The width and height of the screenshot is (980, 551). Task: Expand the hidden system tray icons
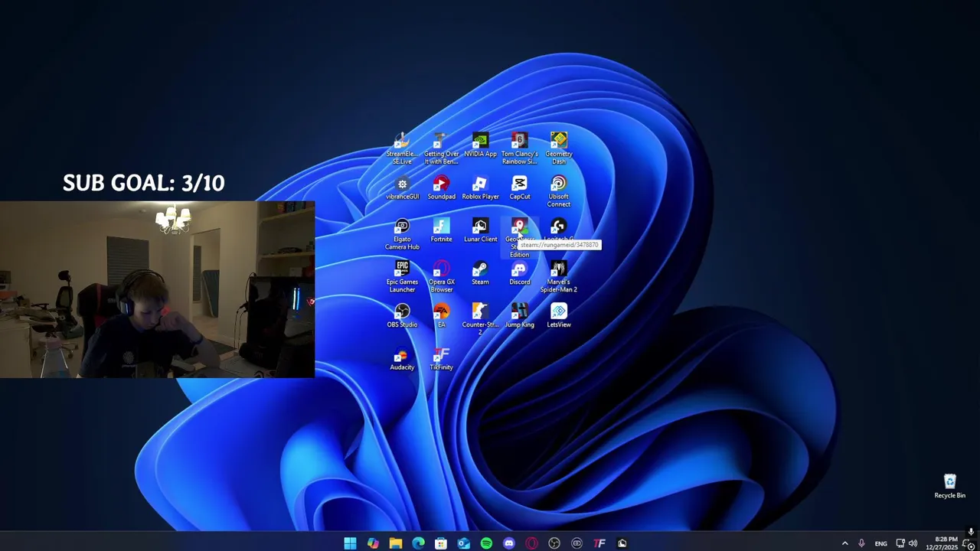(x=844, y=543)
